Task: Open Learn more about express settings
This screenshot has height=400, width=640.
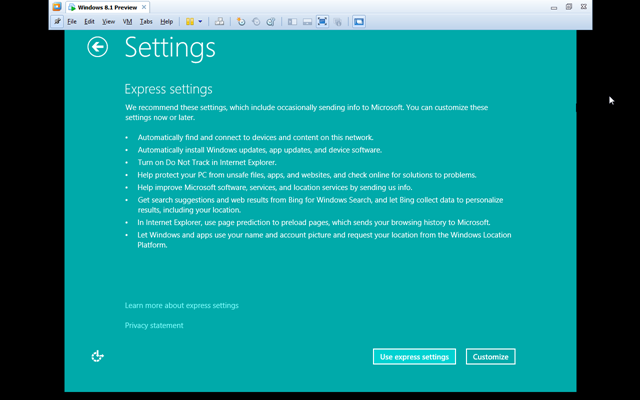Action: 182,305
